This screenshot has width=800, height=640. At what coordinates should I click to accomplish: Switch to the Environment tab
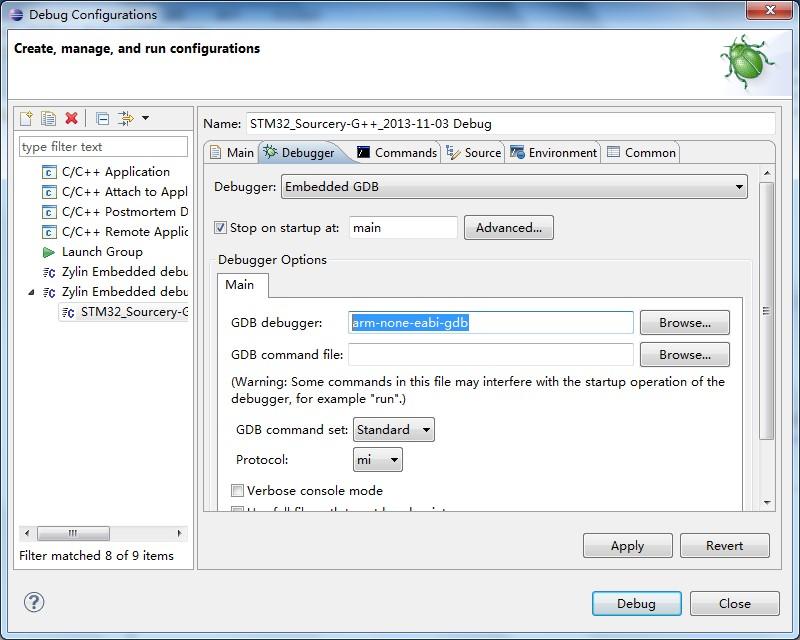[x=553, y=152]
